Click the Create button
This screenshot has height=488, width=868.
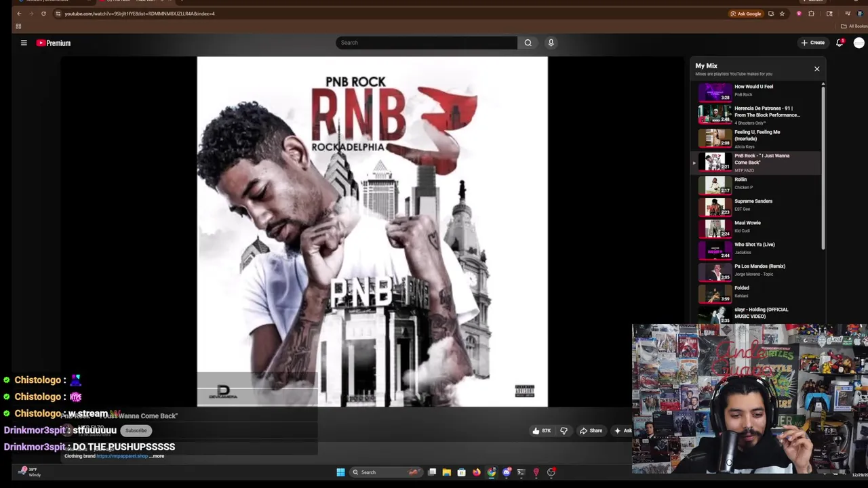[x=812, y=43]
